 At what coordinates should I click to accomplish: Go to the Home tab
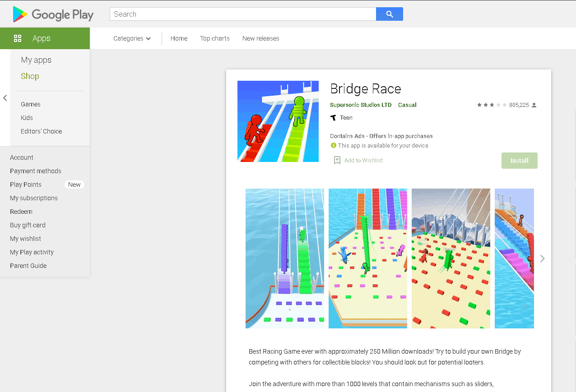179,38
